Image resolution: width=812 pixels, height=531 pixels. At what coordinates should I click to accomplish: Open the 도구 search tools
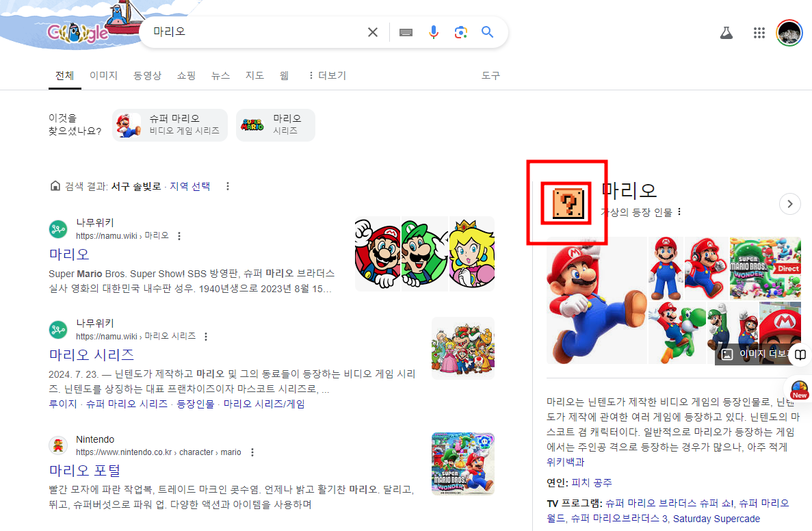click(x=490, y=76)
